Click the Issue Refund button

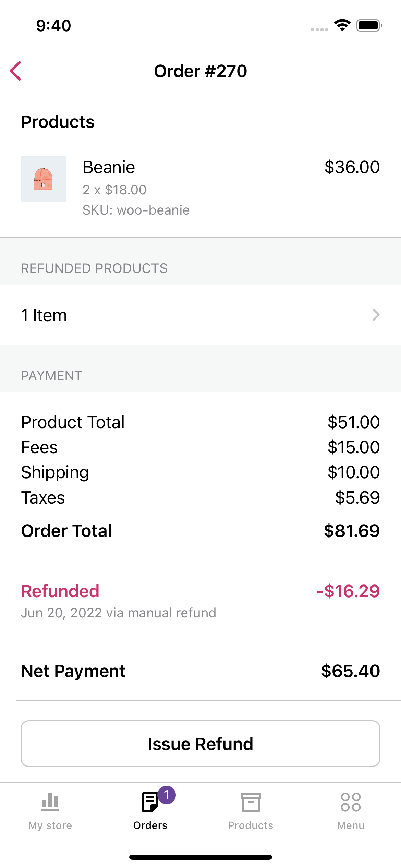[200, 744]
